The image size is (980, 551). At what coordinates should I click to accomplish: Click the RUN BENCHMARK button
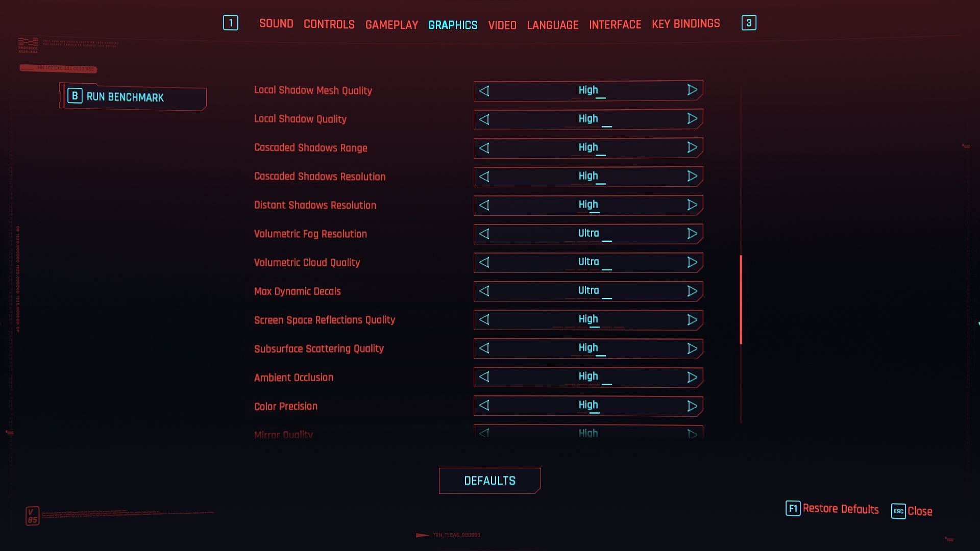pyautogui.click(x=133, y=97)
